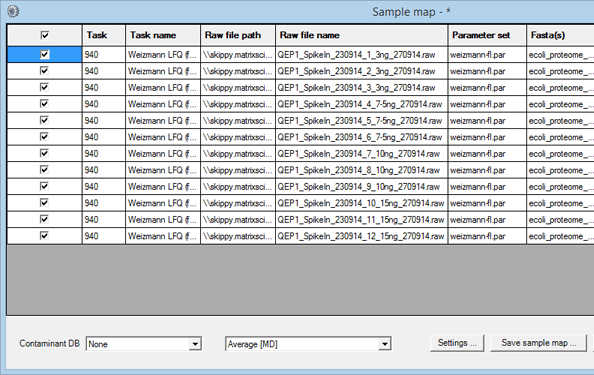Sort by the Raw file path column header
This screenshot has width=594, height=375.
tap(238, 35)
